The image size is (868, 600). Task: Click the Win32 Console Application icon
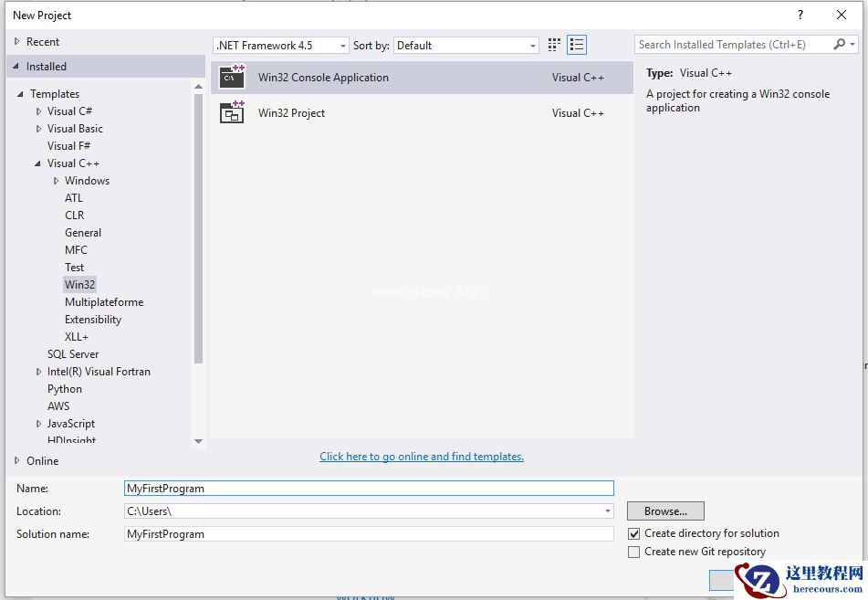click(x=232, y=77)
